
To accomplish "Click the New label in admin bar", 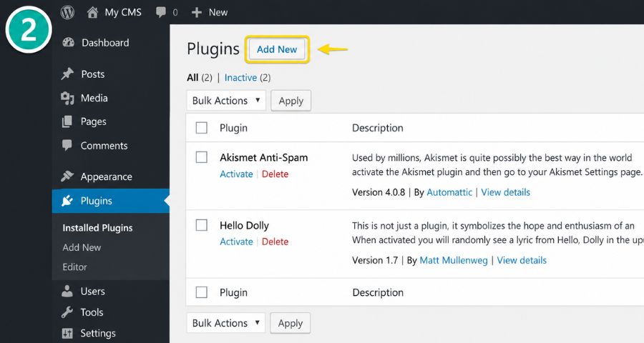I will click(x=218, y=12).
